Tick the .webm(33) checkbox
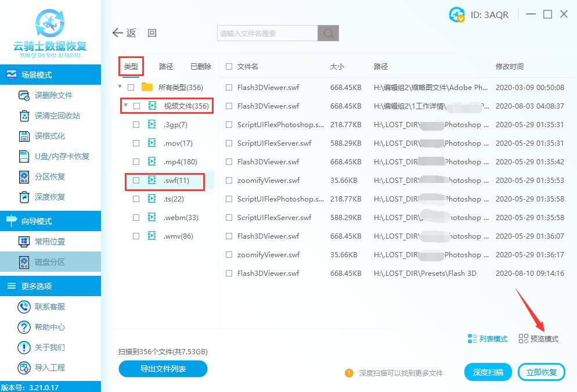This screenshot has height=392, width=577. point(136,218)
